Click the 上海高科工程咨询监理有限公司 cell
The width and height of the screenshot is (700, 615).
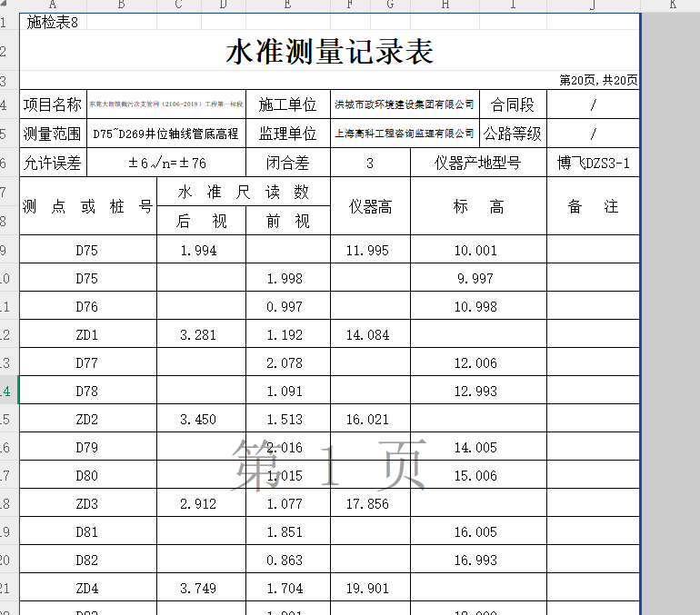point(405,134)
